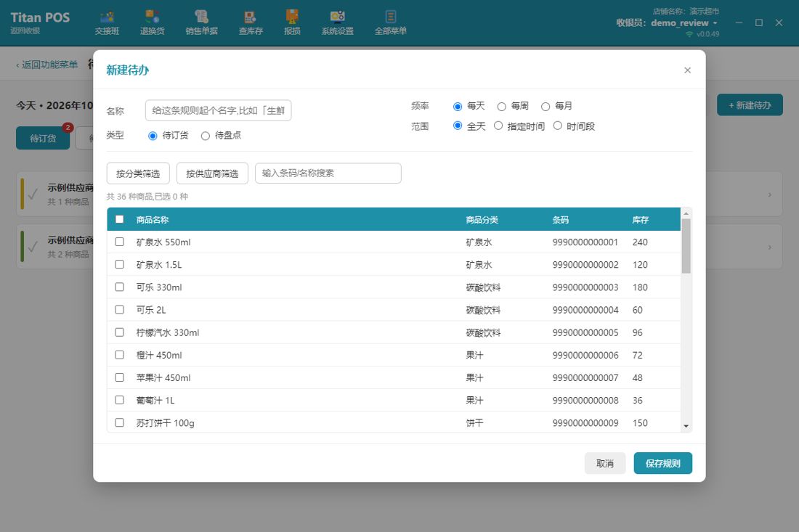Click the 库存 column header
Viewport: 799px width, 532px height.
pos(641,220)
